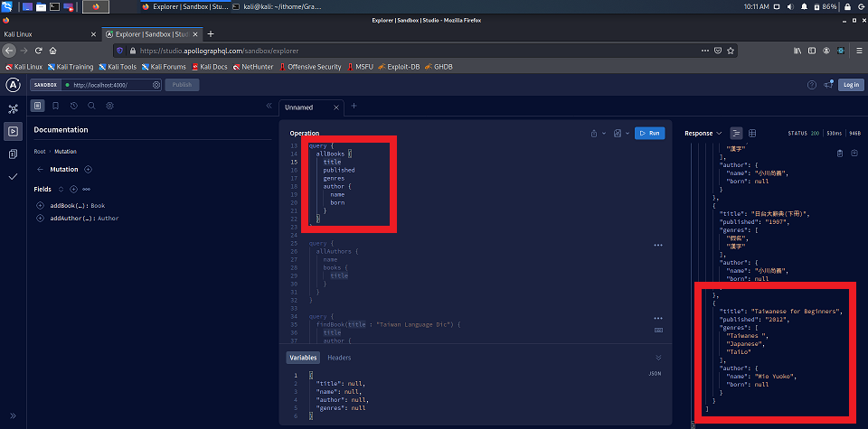This screenshot has height=429, width=868.
Task: Bookmark this page with star icon
Action: pyautogui.click(x=731, y=51)
